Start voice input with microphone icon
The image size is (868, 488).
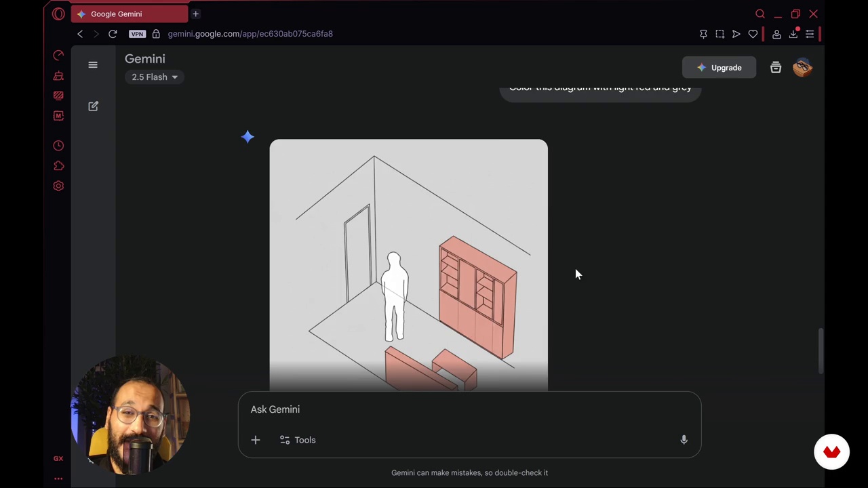(684, 440)
